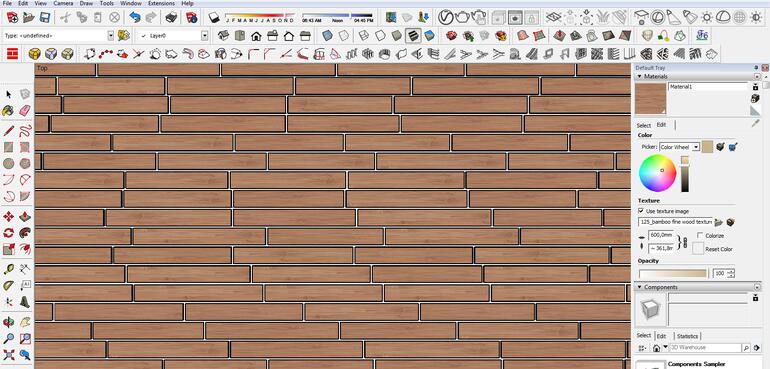
Task: Click the V-Ray render teapot icon
Action: pos(462,18)
